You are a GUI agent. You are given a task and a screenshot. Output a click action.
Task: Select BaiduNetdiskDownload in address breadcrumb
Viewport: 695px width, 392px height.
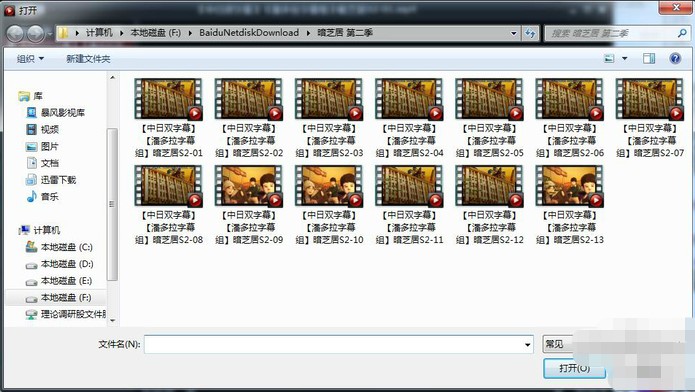pyautogui.click(x=249, y=33)
